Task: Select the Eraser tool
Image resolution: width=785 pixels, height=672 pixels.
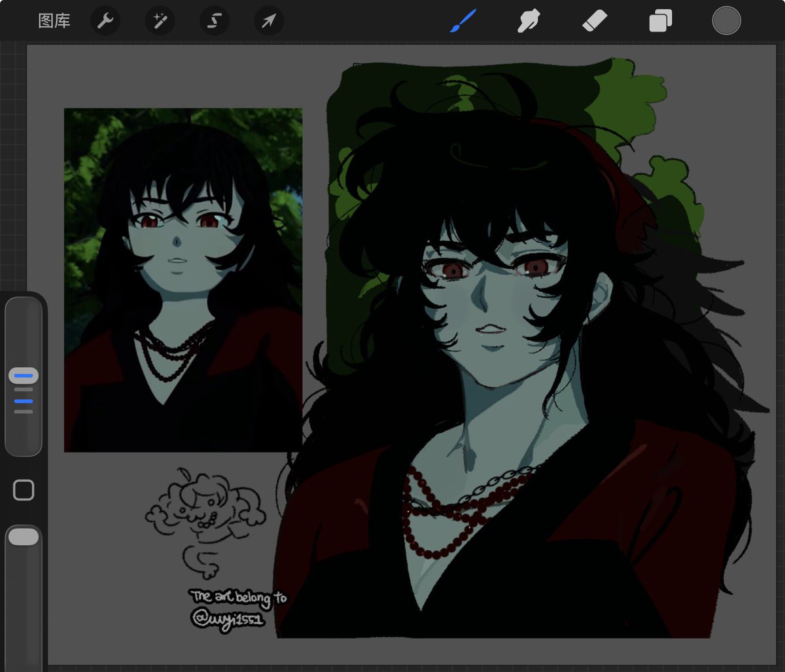Action: coord(595,21)
